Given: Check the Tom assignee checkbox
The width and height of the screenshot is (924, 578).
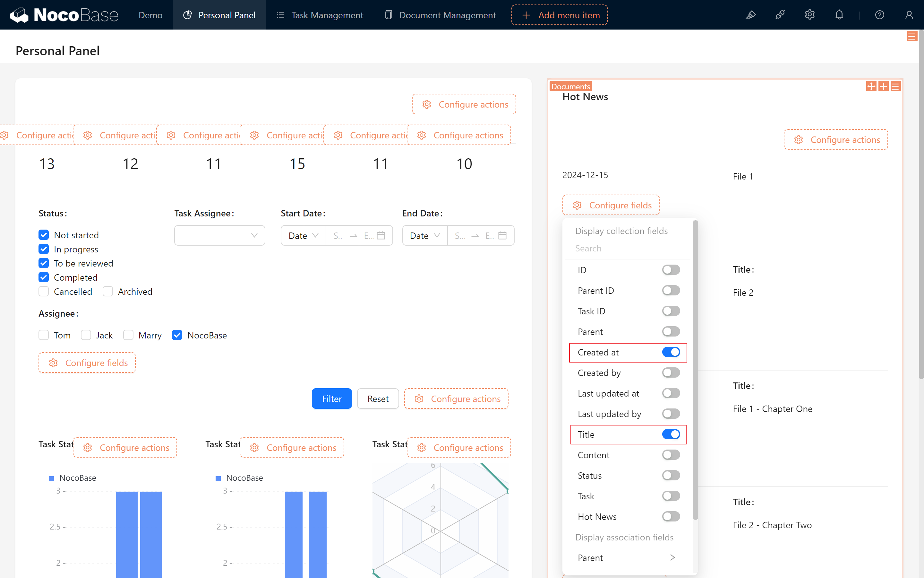Looking at the screenshot, I should pyautogui.click(x=44, y=335).
